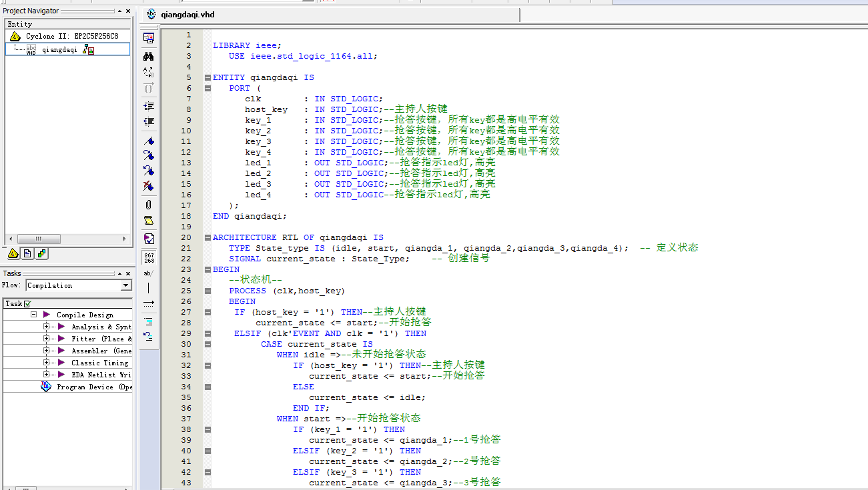Click the green checkmark in Task column header
This screenshot has width=868, height=490.
click(x=27, y=304)
